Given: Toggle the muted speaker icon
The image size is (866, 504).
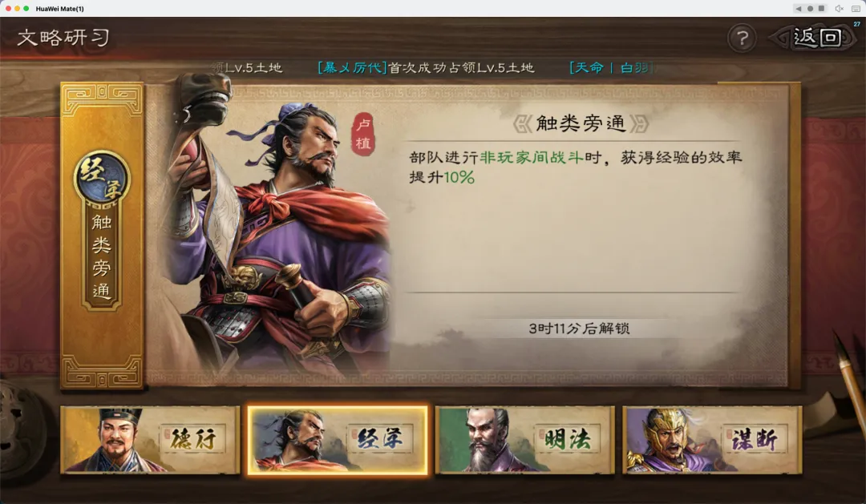Looking at the screenshot, I should point(840,8).
